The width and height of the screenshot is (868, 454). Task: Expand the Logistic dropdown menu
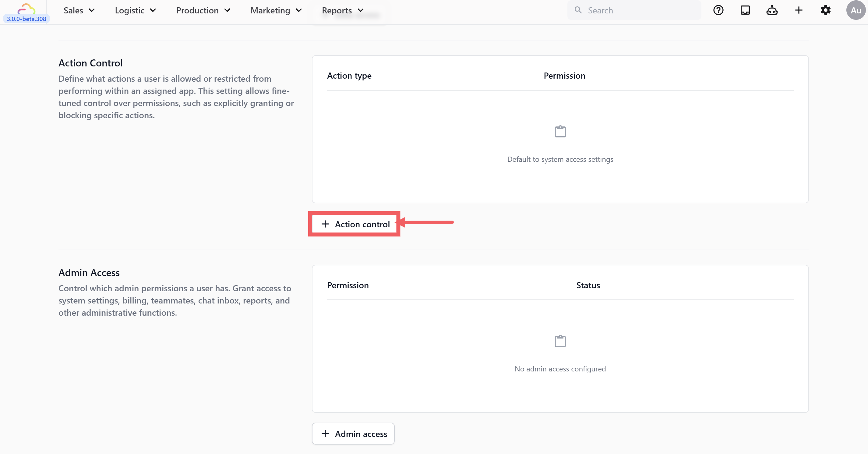[x=136, y=10]
